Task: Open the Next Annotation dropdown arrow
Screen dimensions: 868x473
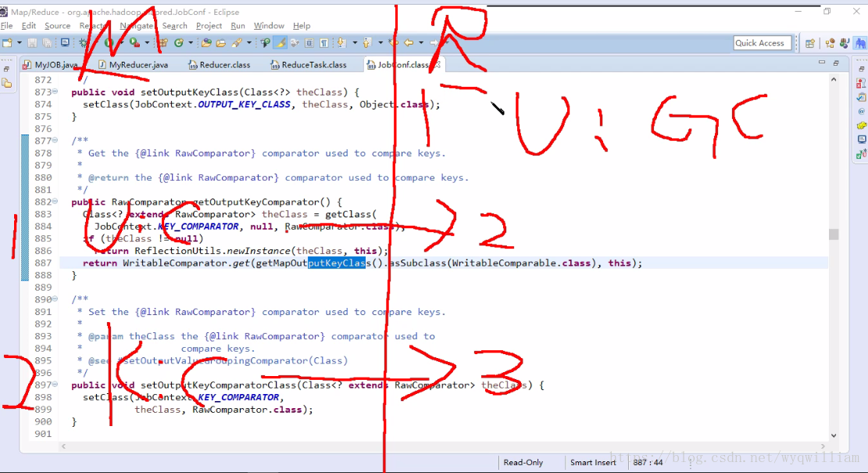Action: coord(355,43)
